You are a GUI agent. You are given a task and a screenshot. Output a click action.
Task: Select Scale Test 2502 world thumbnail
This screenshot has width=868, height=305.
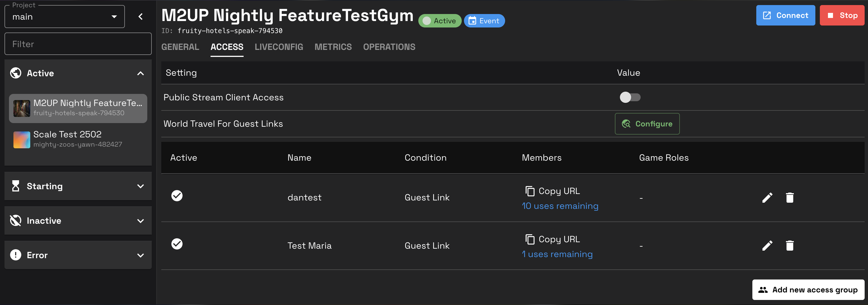pyautogui.click(x=22, y=140)
